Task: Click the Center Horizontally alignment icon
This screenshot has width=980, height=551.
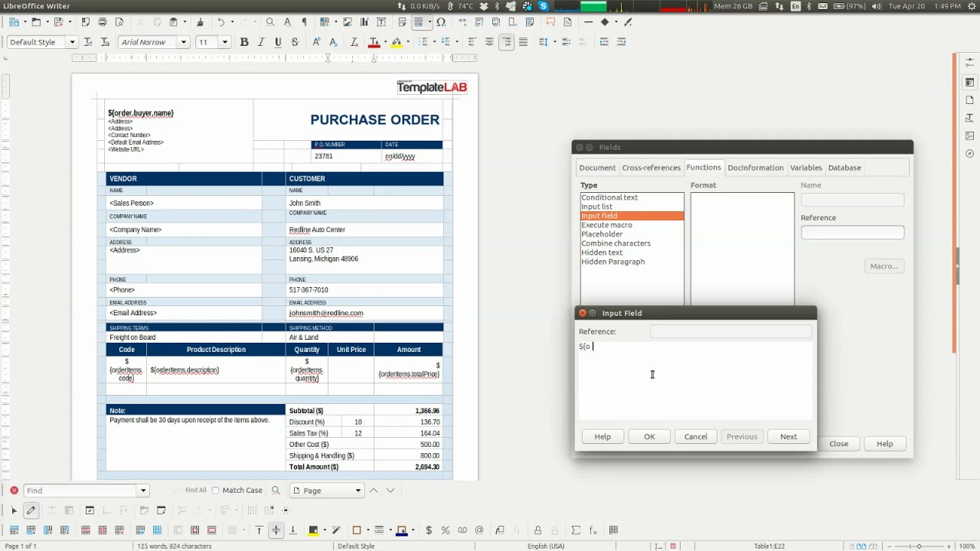Action: tap(489, 42)
